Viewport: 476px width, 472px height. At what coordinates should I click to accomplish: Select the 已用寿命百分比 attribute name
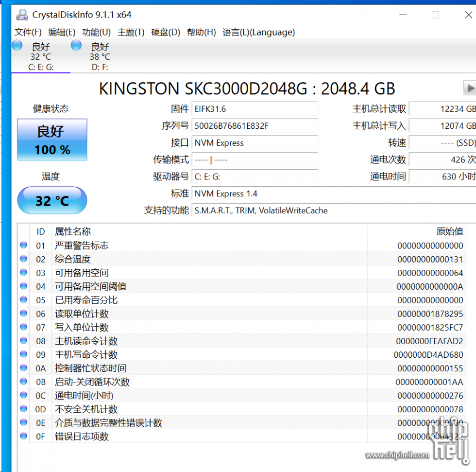point(86,300)
